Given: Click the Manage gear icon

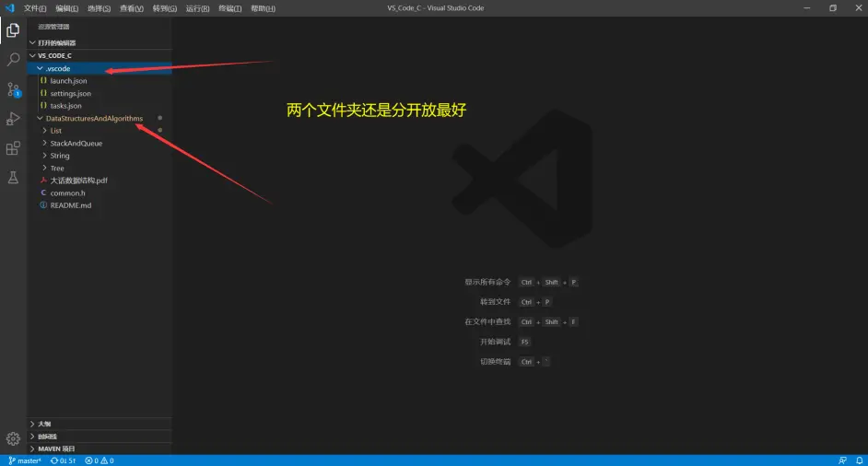Looking at the screenshot, I should [13, 438].
